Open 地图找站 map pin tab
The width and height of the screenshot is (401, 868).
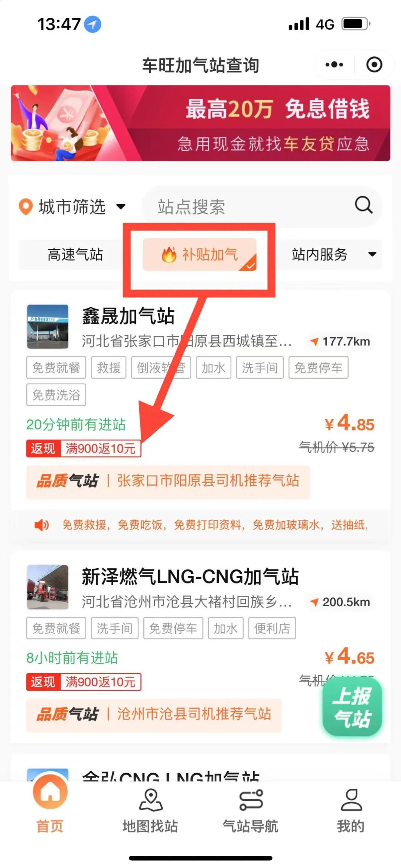tap(150, 810)
